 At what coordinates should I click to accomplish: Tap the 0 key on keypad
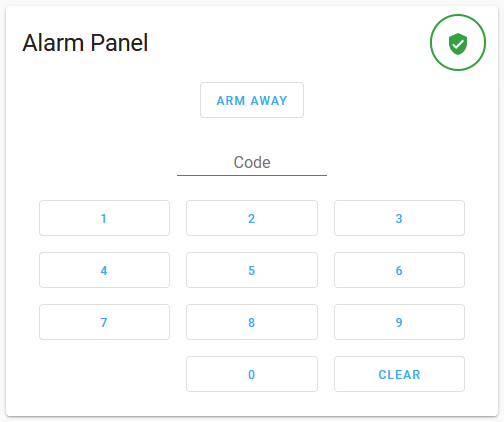[252, 374]
